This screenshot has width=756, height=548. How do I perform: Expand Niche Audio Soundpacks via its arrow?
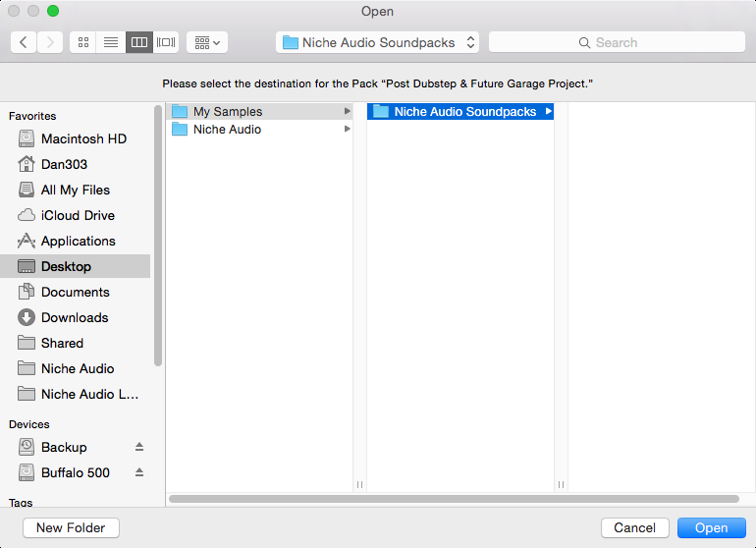(x=548, y=111)
